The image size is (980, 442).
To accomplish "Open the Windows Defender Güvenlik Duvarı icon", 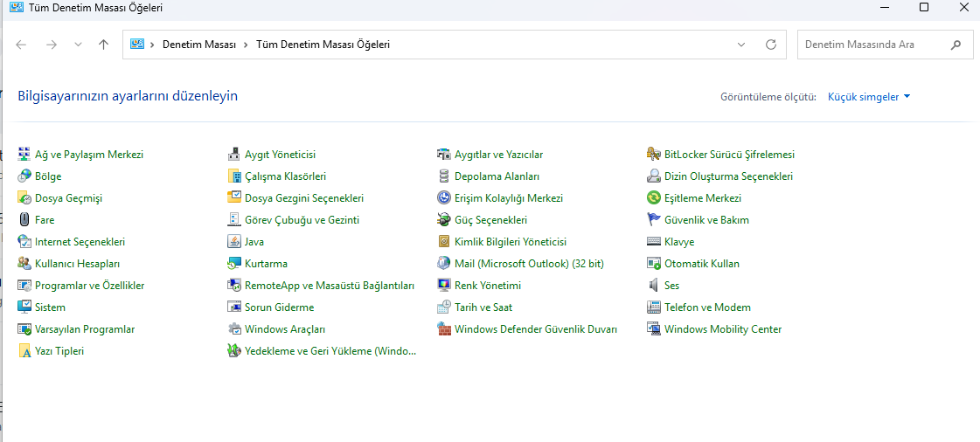I will (444, 329).
